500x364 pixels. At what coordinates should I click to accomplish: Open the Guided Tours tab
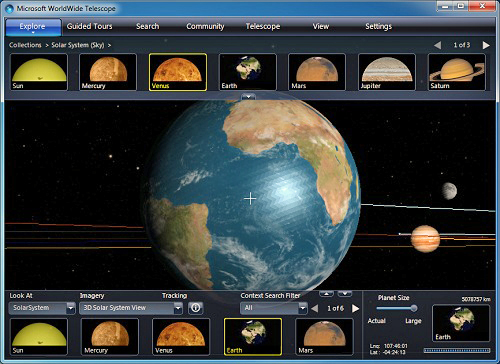(x=89, y=26)
